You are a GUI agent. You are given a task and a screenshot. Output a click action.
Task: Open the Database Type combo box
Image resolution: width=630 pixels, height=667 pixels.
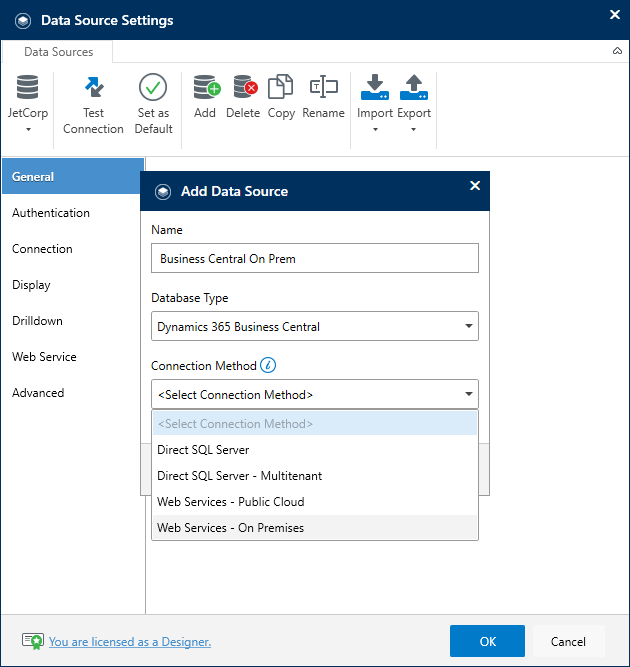point(315,326)
